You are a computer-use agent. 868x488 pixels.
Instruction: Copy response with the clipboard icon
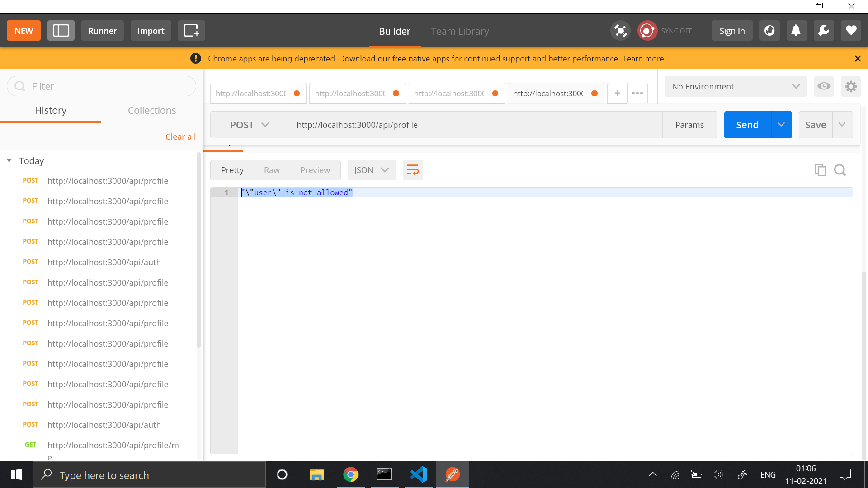click(820, 170)
